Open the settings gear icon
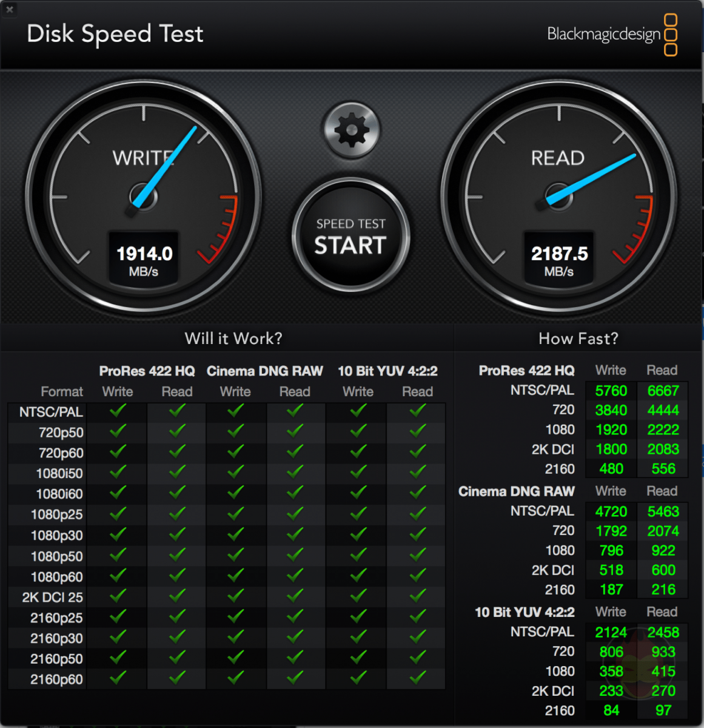Screen dimensions: 704x728 pos(350,129)
